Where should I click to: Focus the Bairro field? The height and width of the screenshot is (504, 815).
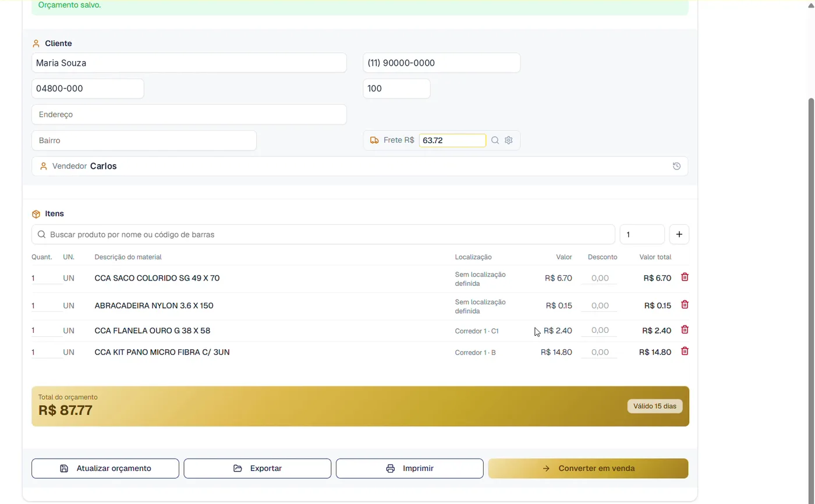(144, 140)
